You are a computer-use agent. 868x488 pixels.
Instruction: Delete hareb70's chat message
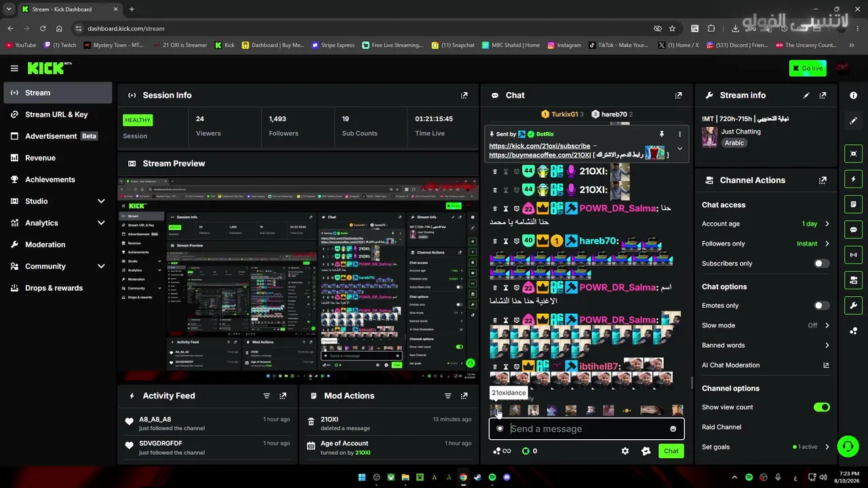[494, 241]
